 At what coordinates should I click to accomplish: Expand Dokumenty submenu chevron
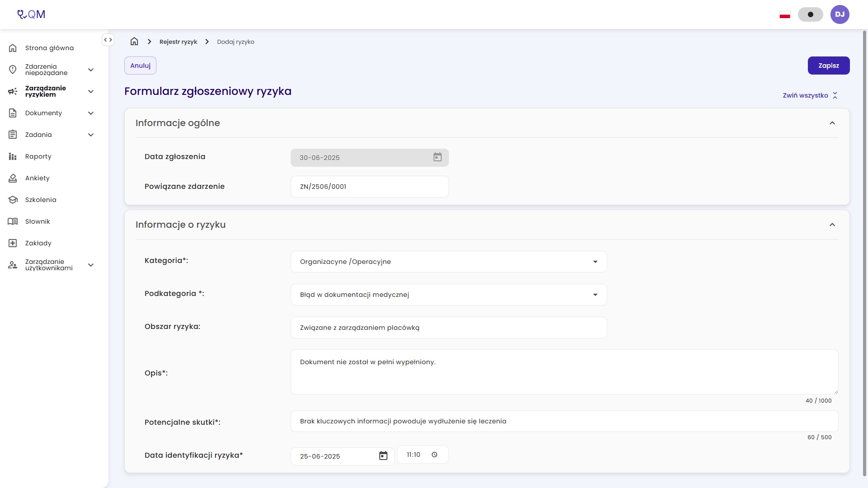91,113
